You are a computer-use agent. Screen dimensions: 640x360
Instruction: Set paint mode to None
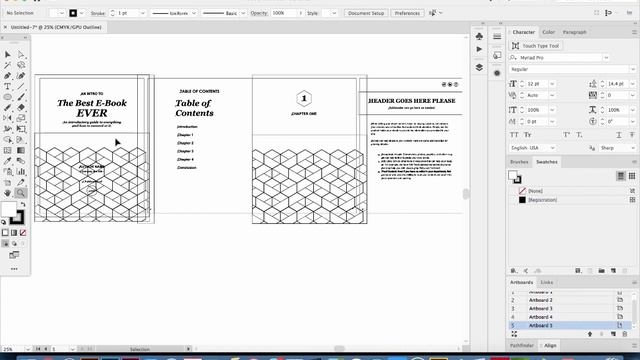click(x=23, y=233)
